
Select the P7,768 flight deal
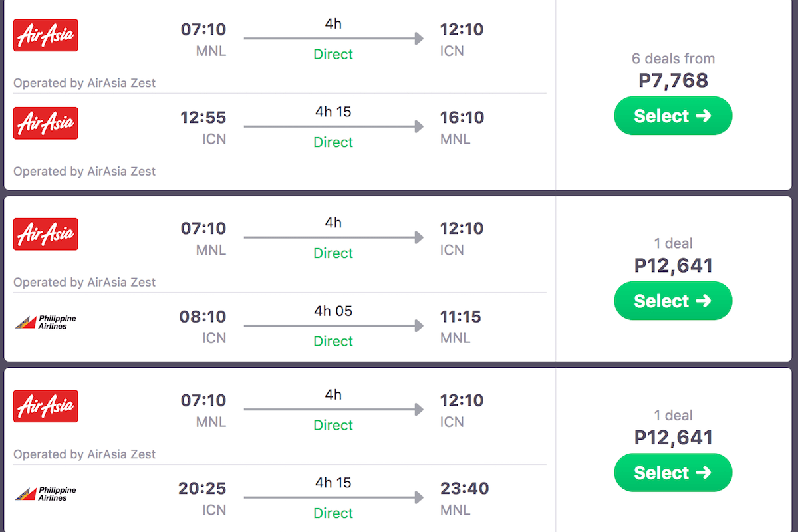click(x=672, y=116)
